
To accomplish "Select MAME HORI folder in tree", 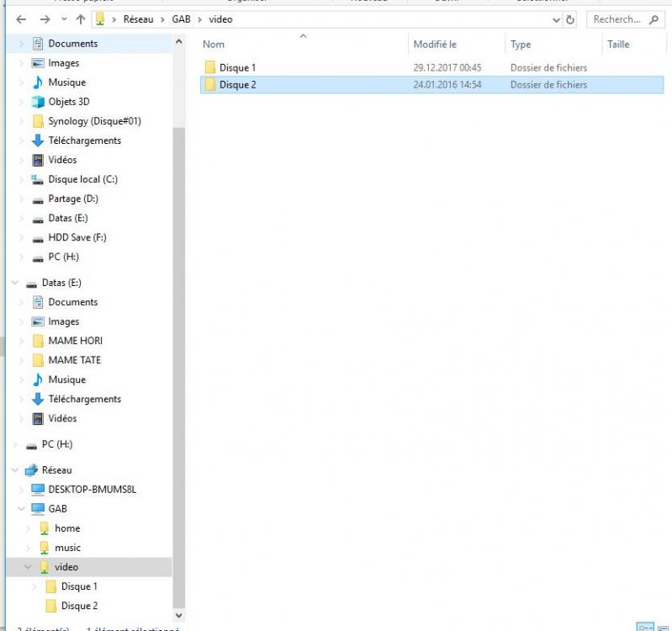I will click(x=75, y=341).
